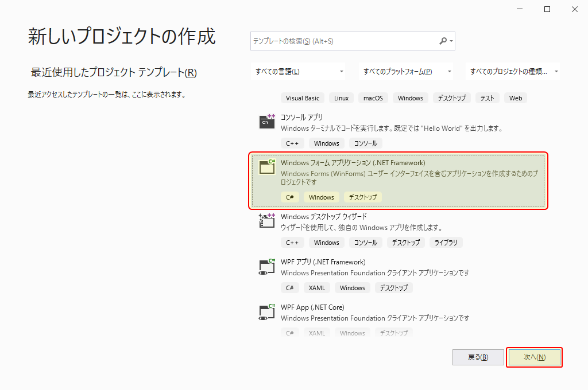
Task: Click the C++ Console App template icon
Action: (267, 122)
